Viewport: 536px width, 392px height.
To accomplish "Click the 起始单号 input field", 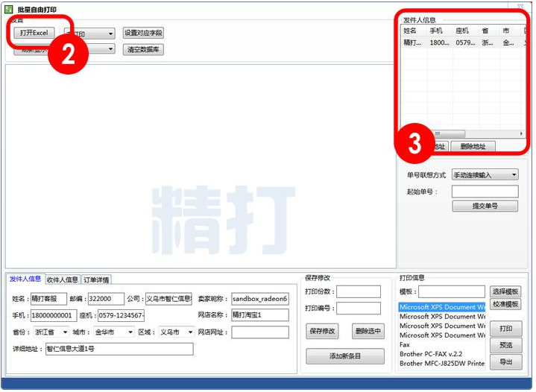I will [485, 192].
